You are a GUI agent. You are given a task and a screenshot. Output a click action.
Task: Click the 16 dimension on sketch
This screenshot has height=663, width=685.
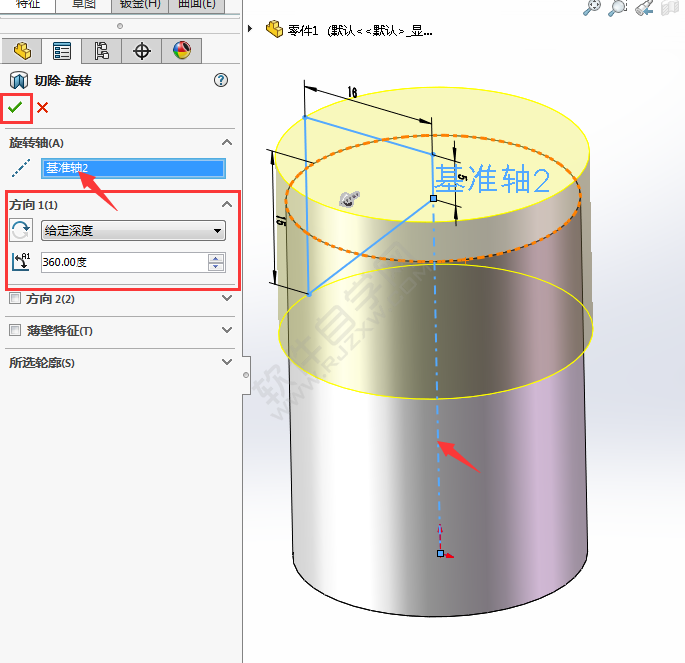pyautogui.click(x=352, y=92)
